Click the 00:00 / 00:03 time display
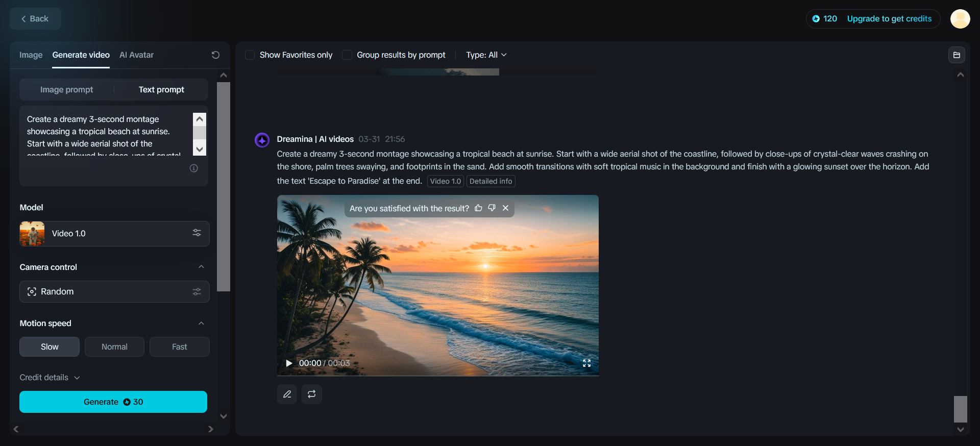Screen dimensions: 980x446 (x=324, y=363)
